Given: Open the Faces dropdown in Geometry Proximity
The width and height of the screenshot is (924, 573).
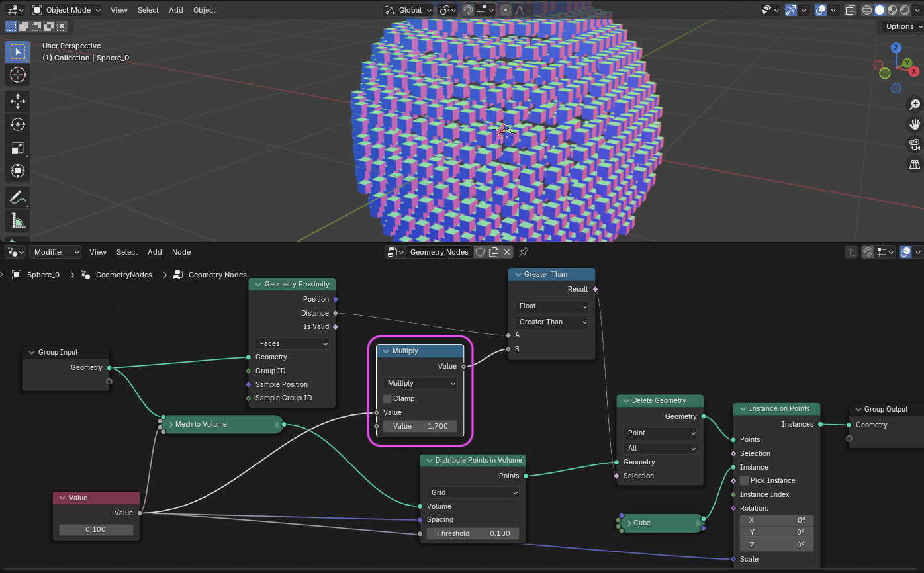Looking at the screenshot, I should tap(292, 343).
